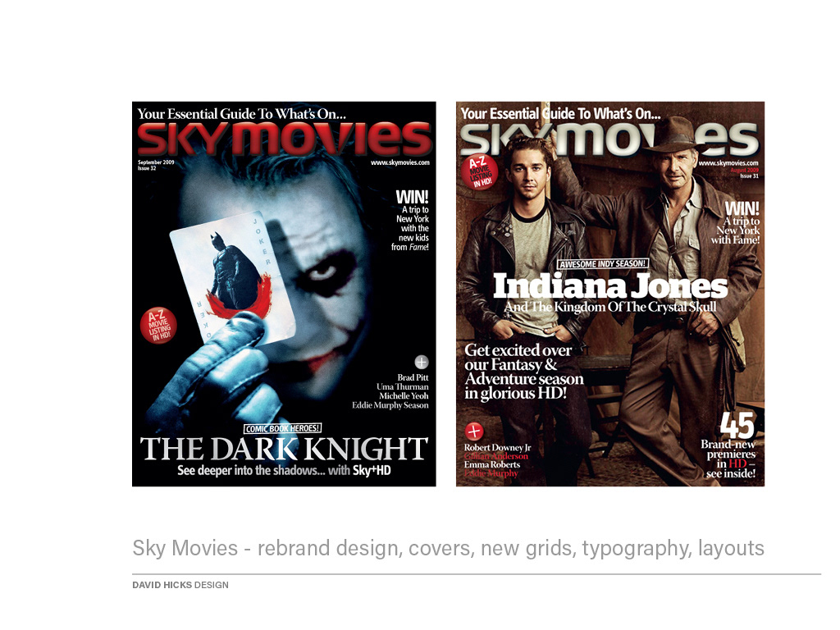Click 'And The Kingdom Of The Crystal Skull' subtitle
The width and height of the screenshot is (840, 630).
coord(610,307)
